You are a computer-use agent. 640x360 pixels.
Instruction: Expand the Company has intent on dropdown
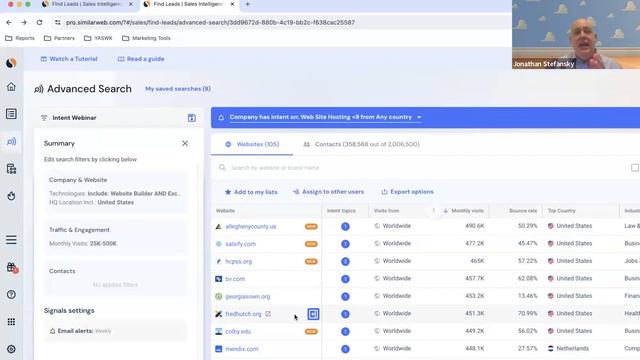point(325,117)
